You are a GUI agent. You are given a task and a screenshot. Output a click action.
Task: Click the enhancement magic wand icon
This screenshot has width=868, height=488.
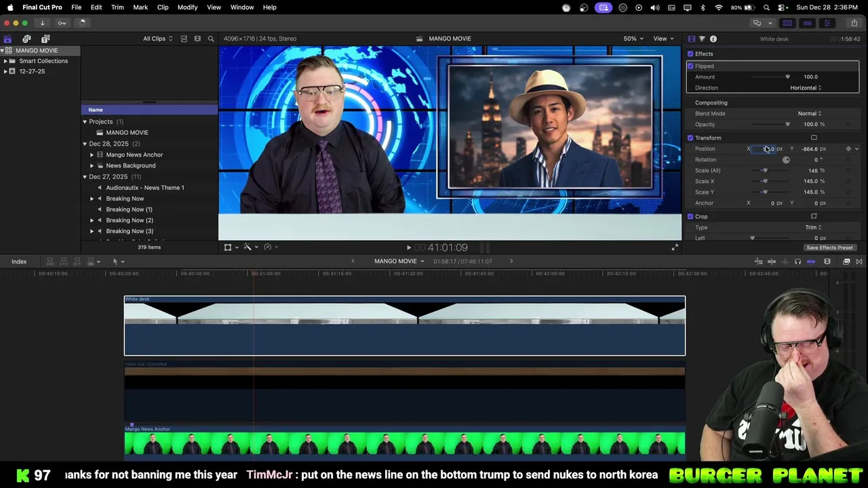[x=248, y=247]
